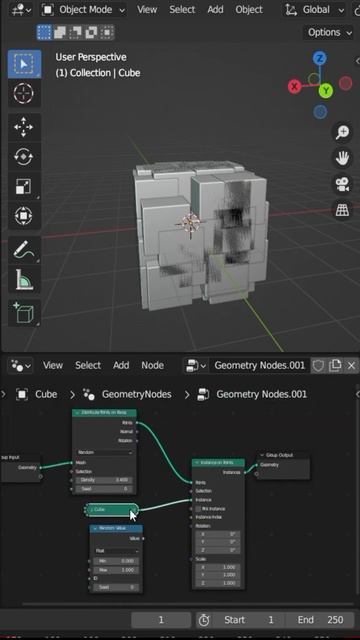This screenshot has width=360, height=640.
Task: Choose the Move tool
Action: pyautogui.click(x=24, y=127)
